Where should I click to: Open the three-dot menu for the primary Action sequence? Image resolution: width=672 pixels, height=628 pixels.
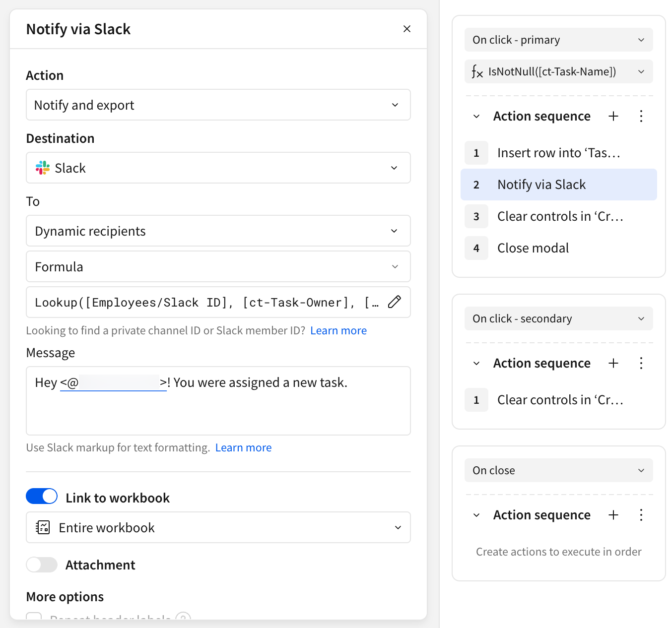point(641,116)
